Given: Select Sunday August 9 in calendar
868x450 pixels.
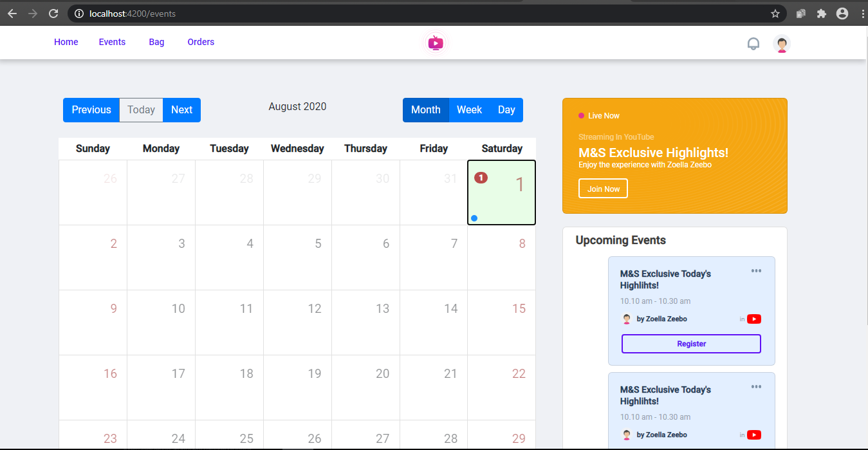Looking at the screenshot, I should (93, 323).
